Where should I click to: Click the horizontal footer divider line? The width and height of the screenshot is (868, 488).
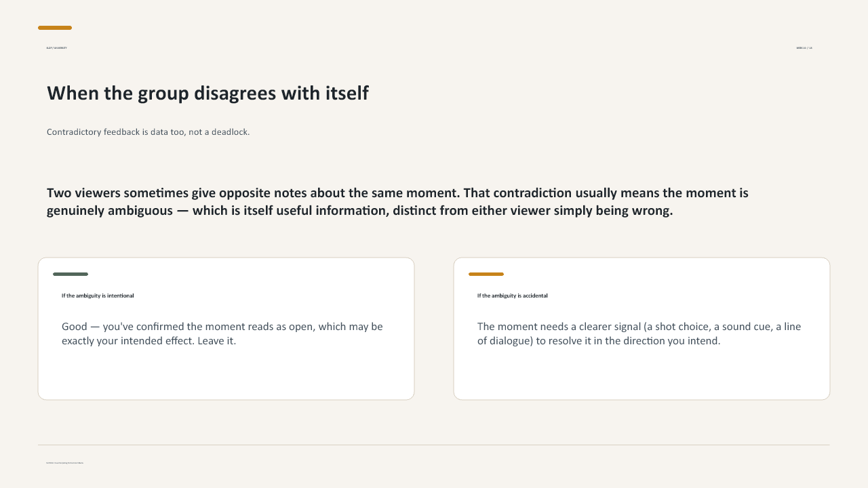coord(434,445)
